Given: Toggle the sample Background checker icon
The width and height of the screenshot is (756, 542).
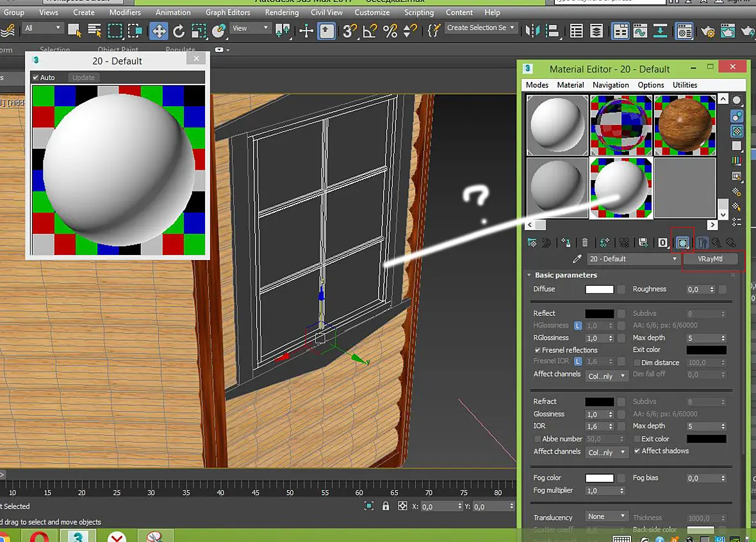Looking at the screenshot, I should point(737,131).
